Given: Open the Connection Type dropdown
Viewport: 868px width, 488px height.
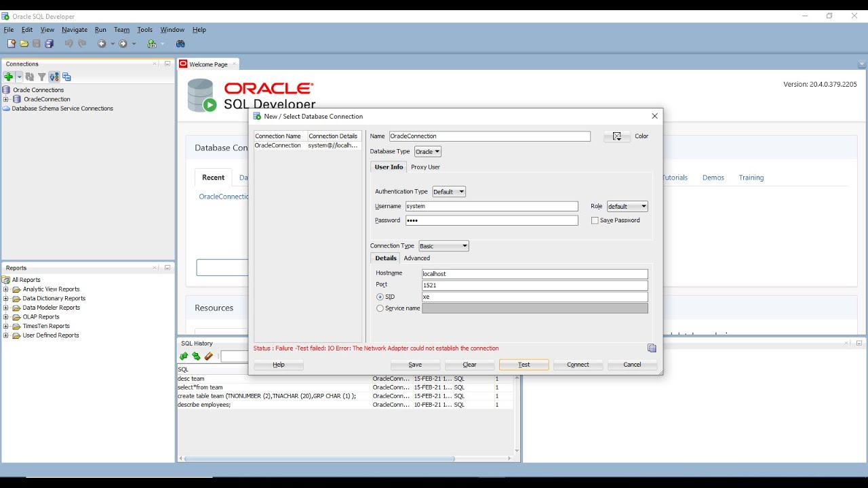Looking at the screenshot, I should click(443, 246).
